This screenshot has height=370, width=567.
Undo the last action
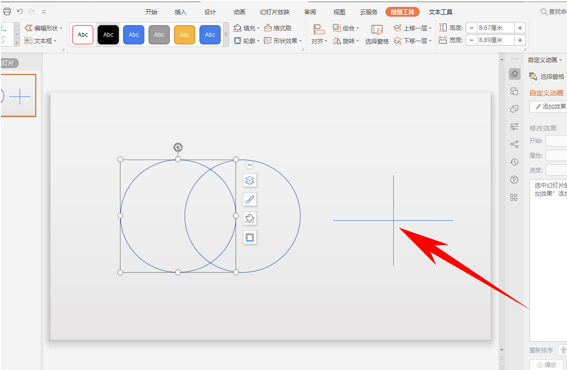(20, 12)
